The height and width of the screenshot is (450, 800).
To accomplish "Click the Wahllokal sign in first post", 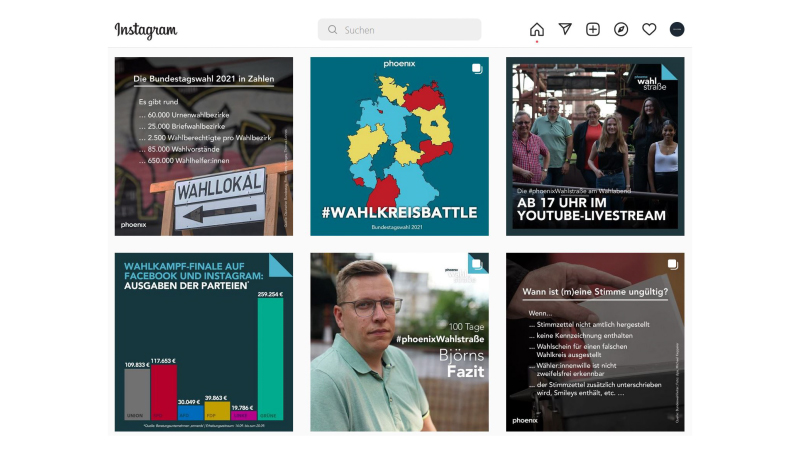I will point(220,199).
